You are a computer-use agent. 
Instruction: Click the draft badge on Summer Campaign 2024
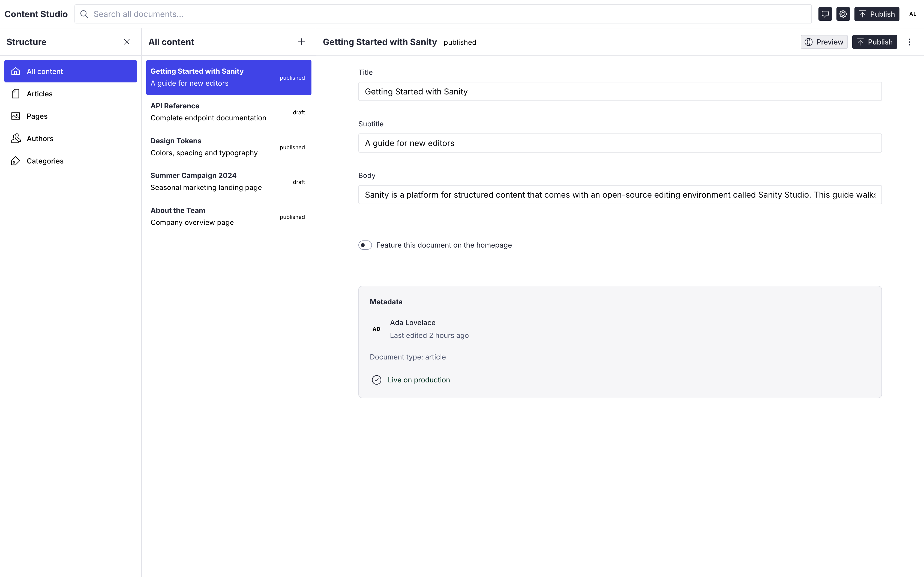point(299,182)
